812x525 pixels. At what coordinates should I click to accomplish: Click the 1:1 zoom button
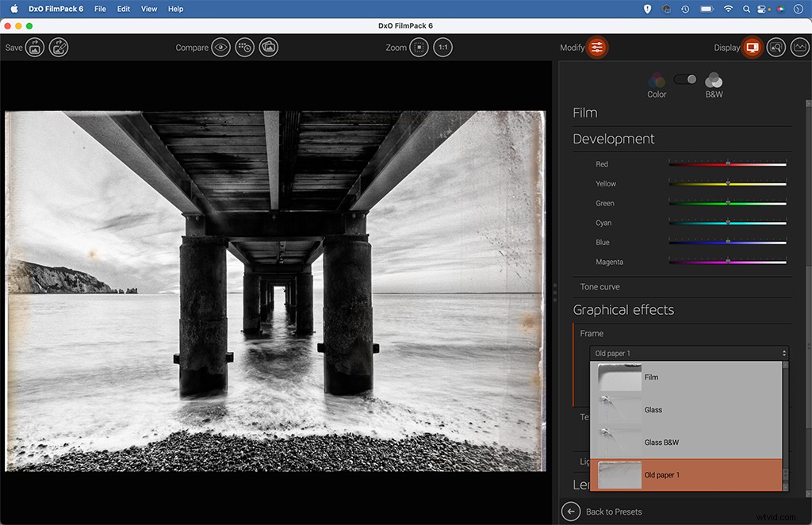[443, 47]
